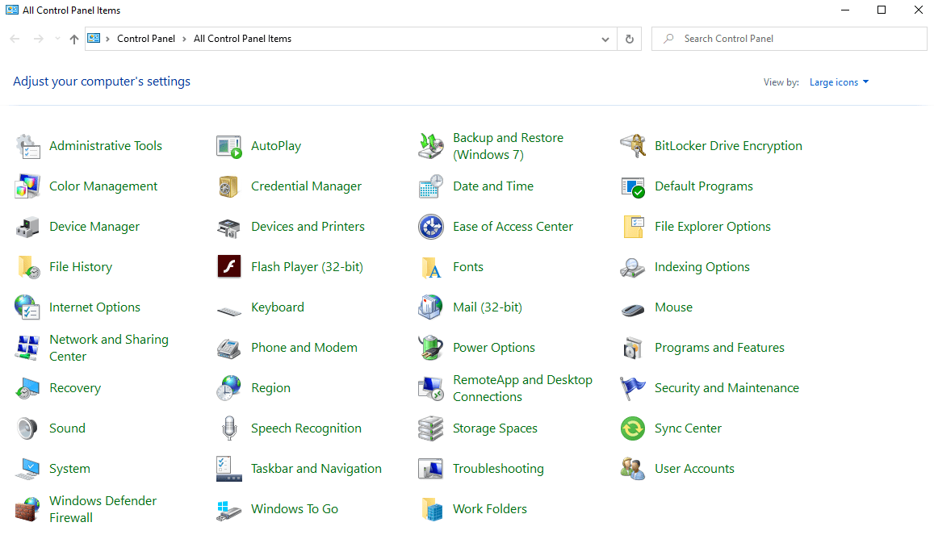The width and height of the screenshot is (934, 560).
Task: Click the All Control Panel Items breadcrumb
Action: 242,39
